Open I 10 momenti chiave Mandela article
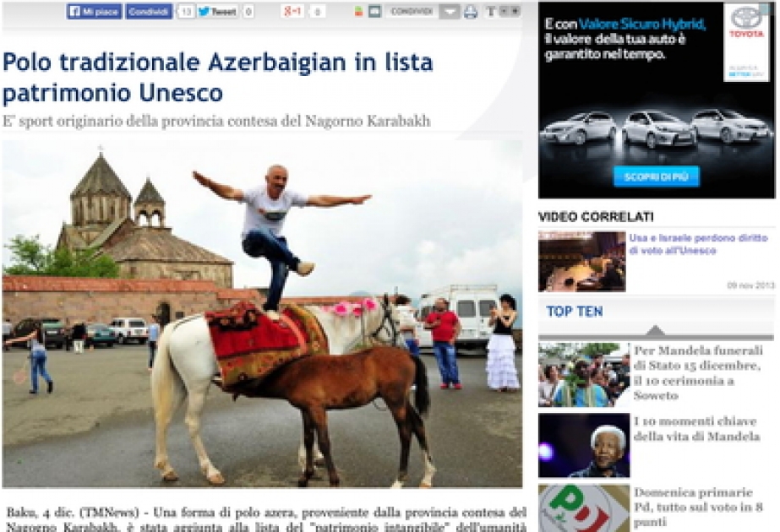Viewport: 780px width, 532px height. click(696, 429)
